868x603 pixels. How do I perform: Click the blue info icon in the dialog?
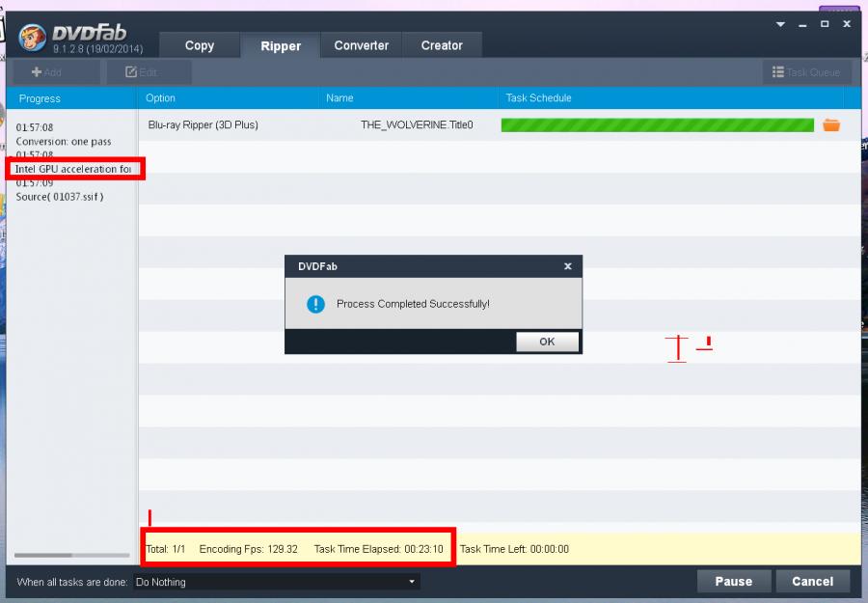[315, 304]
